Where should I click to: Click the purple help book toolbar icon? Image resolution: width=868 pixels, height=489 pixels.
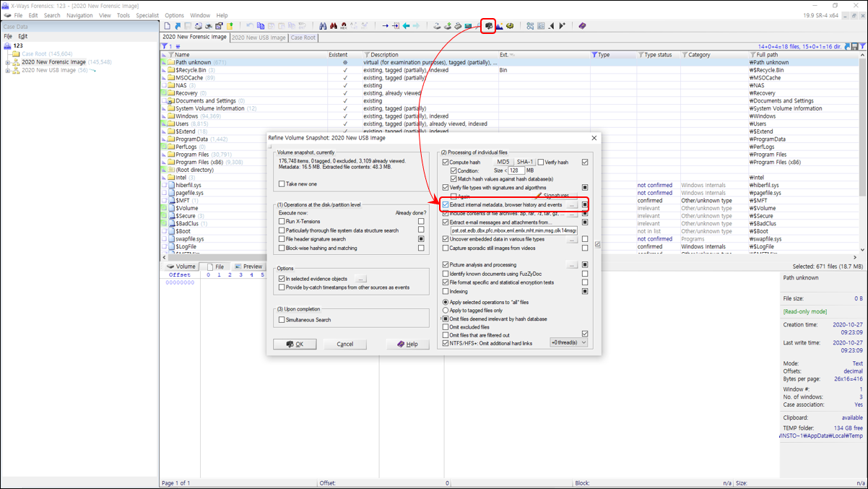click(x=582, y=26)
